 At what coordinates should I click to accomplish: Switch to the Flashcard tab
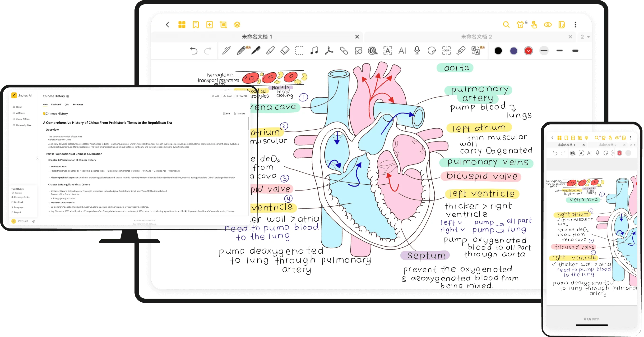56,105
